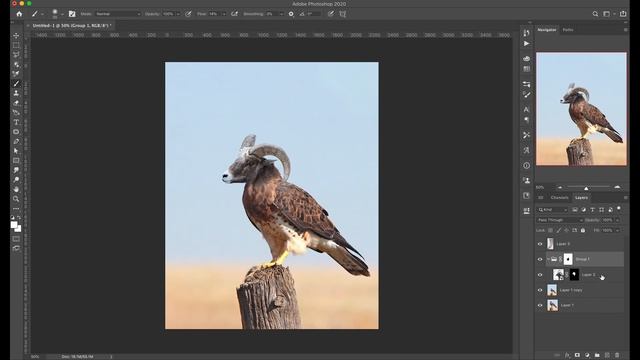This screenshot has height=360, width=640.
Task: Click New adjustment layer half-circle icon
Action: [587, 355]
